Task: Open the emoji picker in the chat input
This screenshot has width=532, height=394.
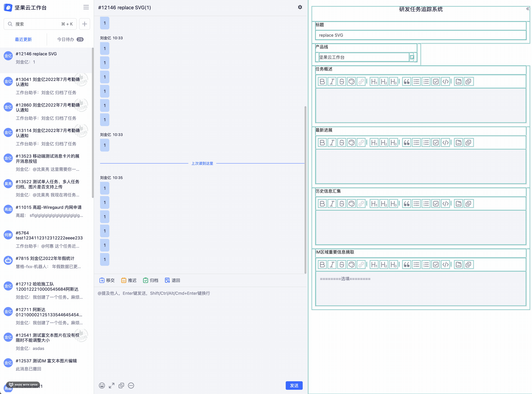Action: [x=102, y=385]
